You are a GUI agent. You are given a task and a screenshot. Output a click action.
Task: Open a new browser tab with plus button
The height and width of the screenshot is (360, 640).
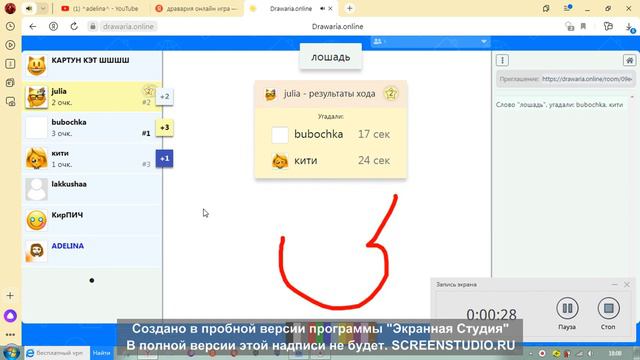349,9
